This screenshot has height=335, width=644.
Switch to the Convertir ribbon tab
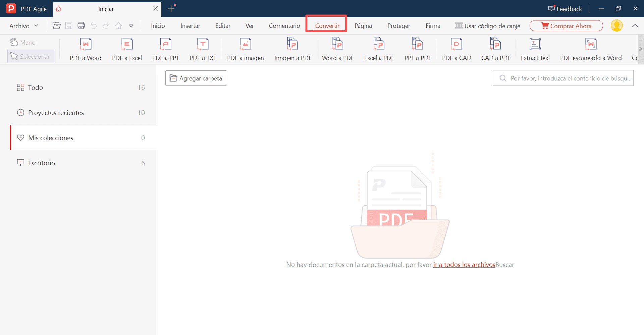point(326,25)
